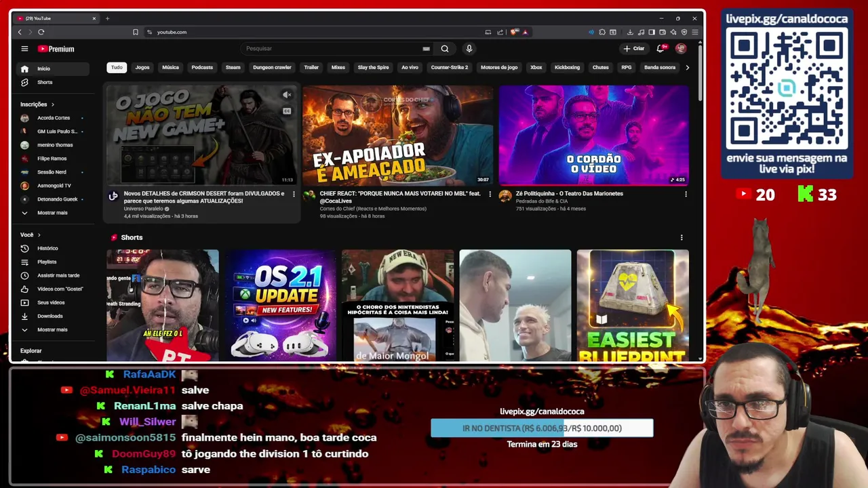The width and height of the screenshot is (868, 488).
Task: Click the search magnifier button
Action: point(444,49)
